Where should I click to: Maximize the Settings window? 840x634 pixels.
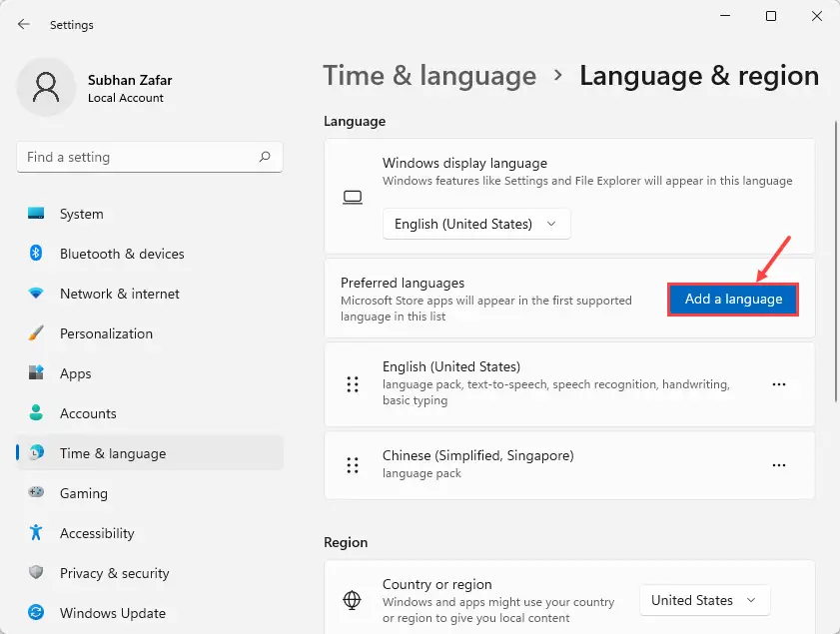[771, 16]
